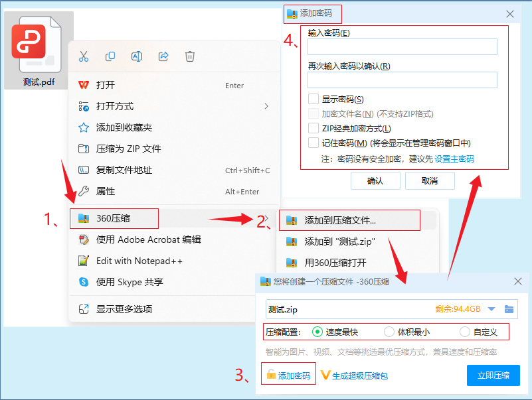Image resolution: width=532 pixels, height=400 pixels.
Task: Select the 速度最快 radio option
Action: pos(317,332)
